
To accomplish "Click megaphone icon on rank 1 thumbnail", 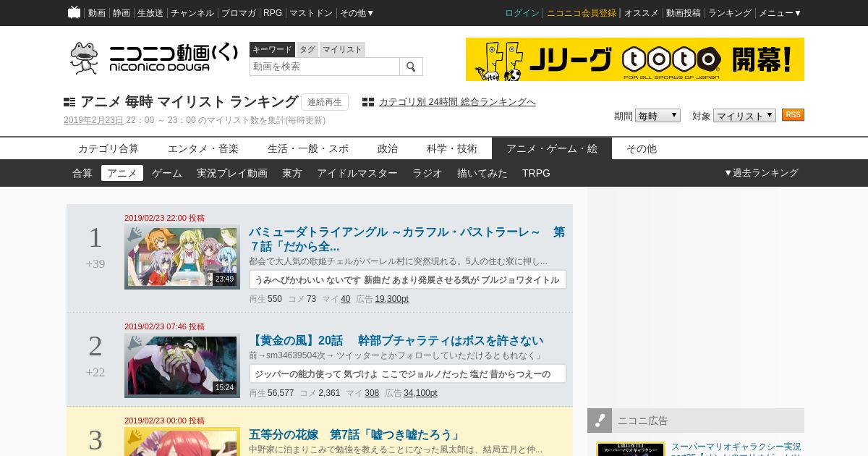I will (x=135, y=235).
